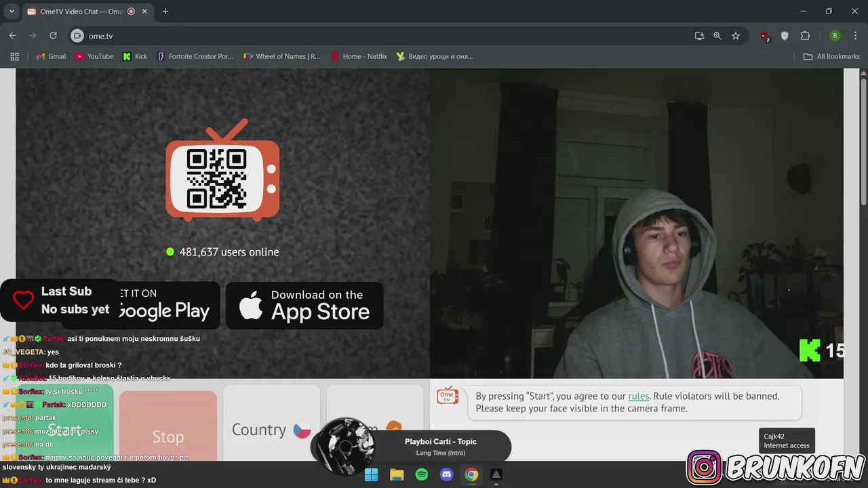This screenshot has height=488, width=868.
Task: Open the Kick bookmark
Action: (x=135, y=56)
